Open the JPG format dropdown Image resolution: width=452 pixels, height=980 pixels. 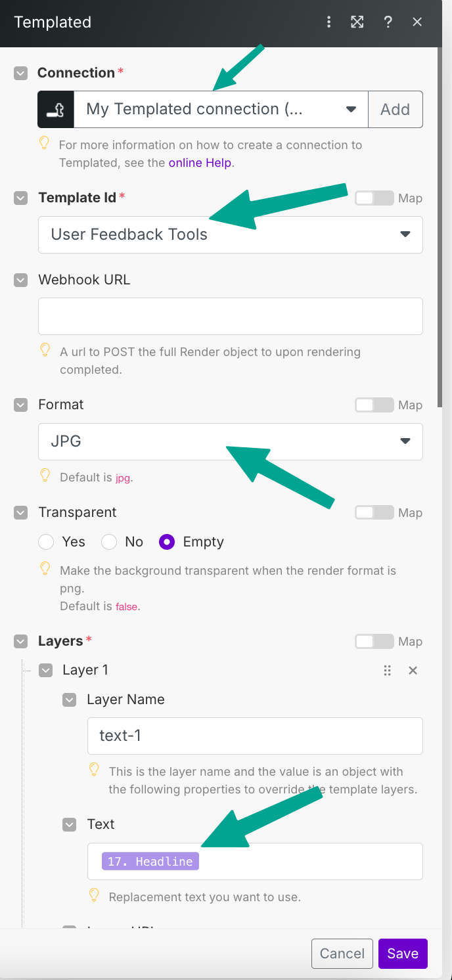tap(230, 441)
